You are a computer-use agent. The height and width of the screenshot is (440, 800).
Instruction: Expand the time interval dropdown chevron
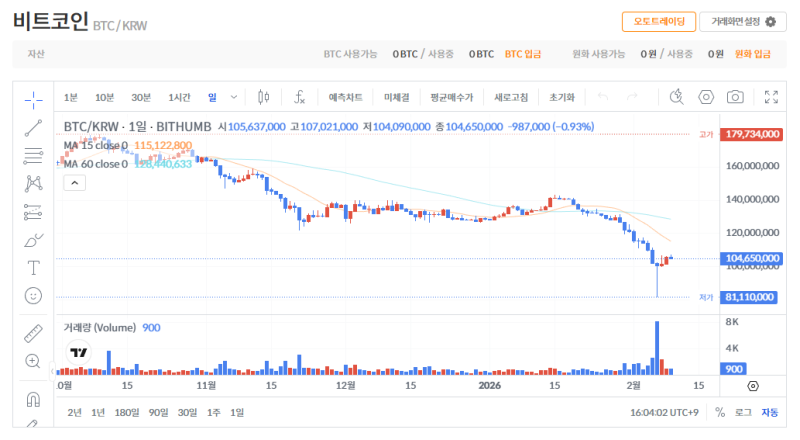(234, 97)
